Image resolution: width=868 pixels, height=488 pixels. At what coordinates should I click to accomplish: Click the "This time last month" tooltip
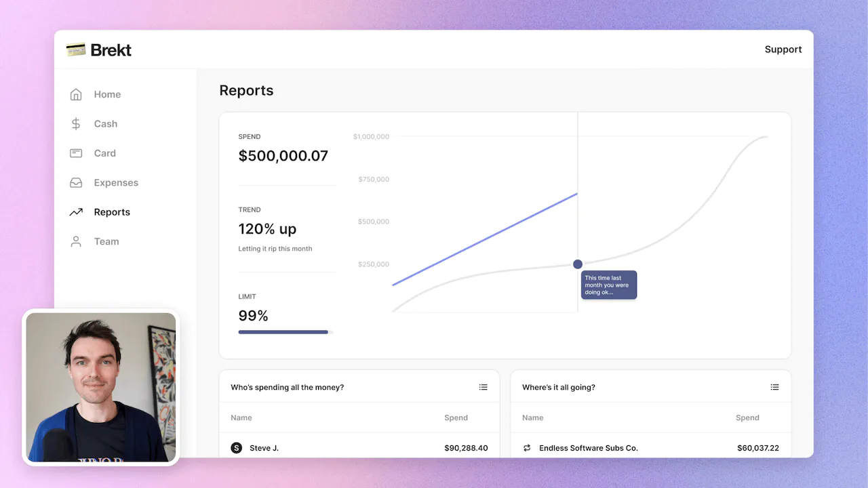click(609, 285)
